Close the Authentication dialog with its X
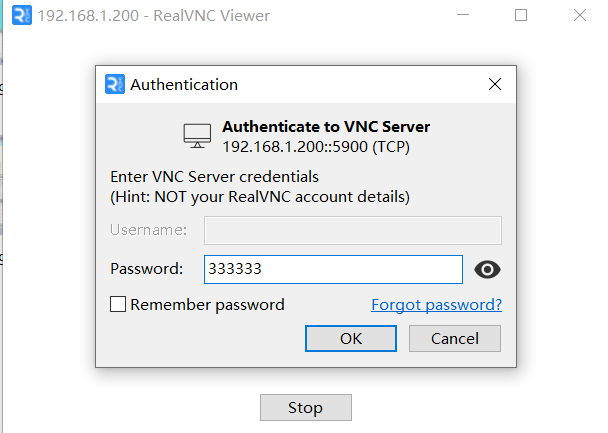This screenshot has height=433, width=608. pos(495,84)
